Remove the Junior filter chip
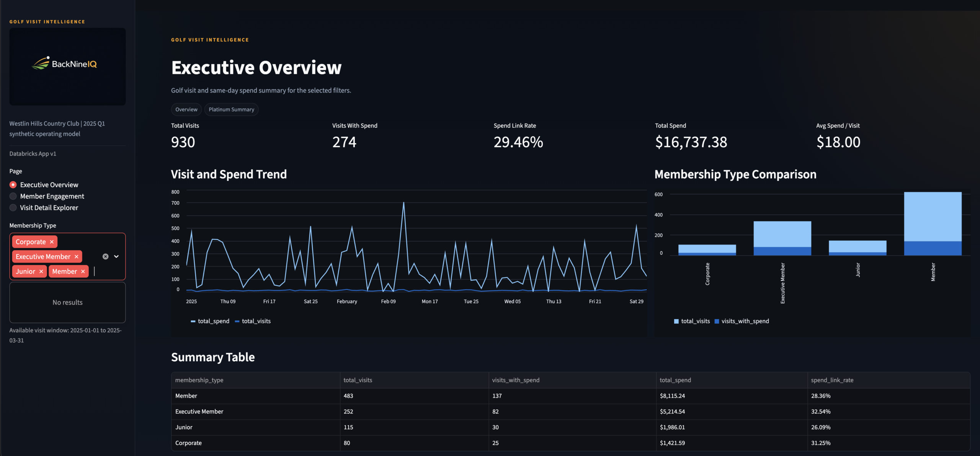Screen dimensions: 980x456 pyautogui.click(x=41, y=271)
